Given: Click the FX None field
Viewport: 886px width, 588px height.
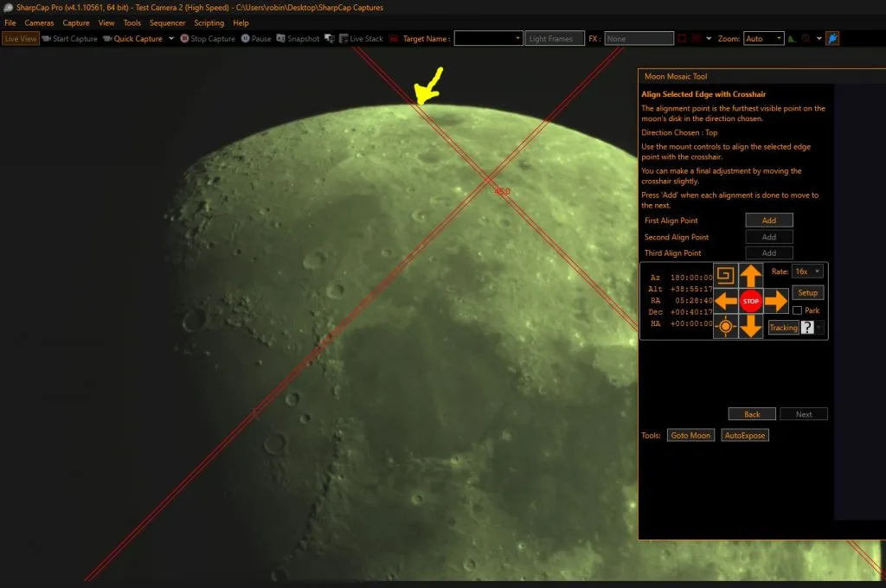Looking at the screenshot, I should click(x=639, y=38).
